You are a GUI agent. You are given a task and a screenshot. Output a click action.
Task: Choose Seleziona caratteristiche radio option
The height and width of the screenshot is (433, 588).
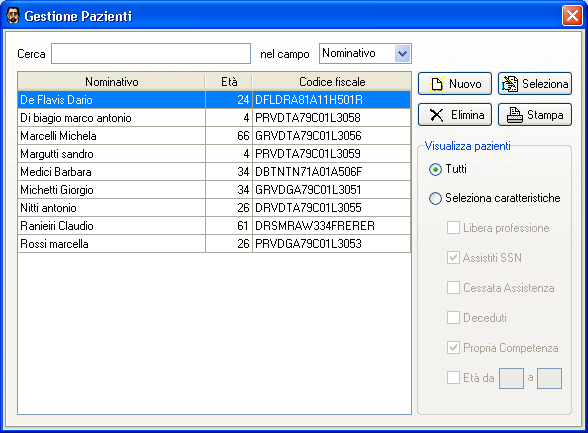tap(435, 198)
